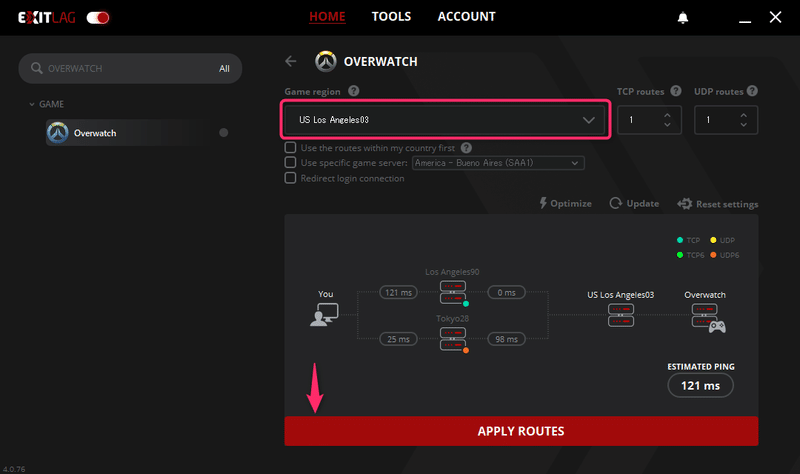The image size is (800, 474).
Task: Open Game region help icon
Action: 354,91
